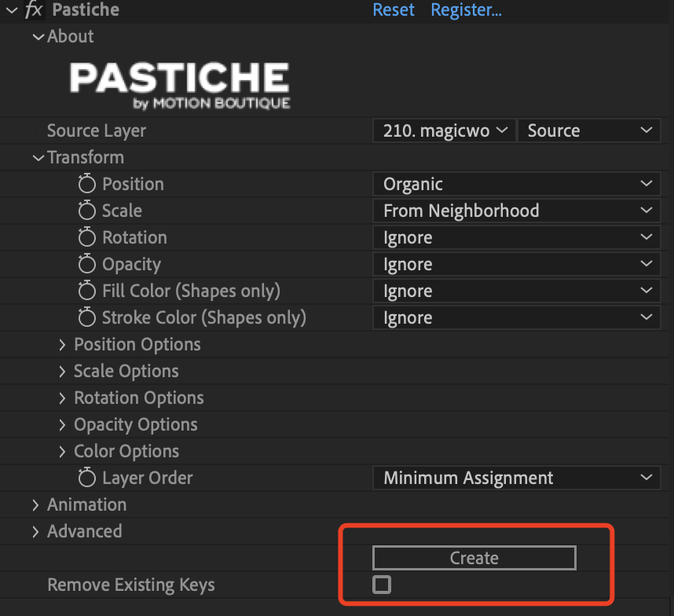Enable the Remove Existing Keys checkbox

(382, 585)
